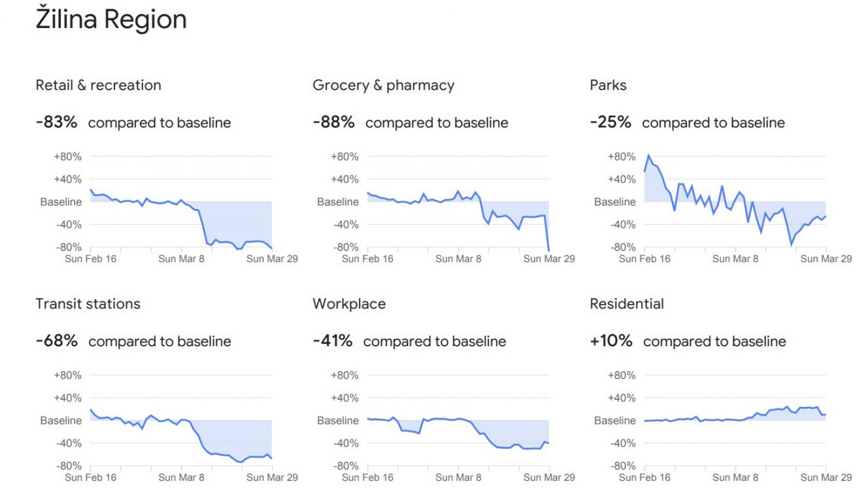Viewport: 868px width, 488px height.
Task: Click the +10% residential value
Action: point(611,341)
